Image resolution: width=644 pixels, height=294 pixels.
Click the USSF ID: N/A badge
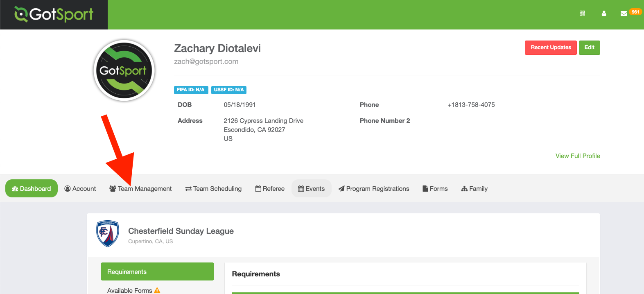click(x=229, y=90)
